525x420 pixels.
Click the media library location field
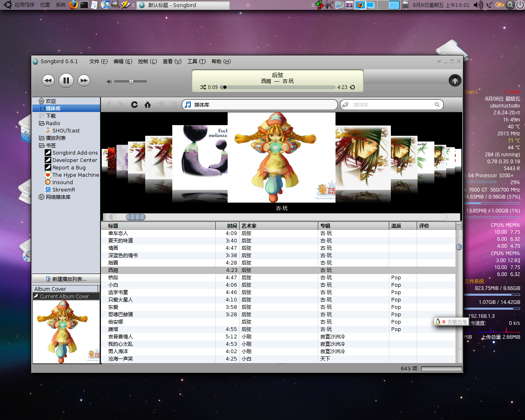(260, 105)
